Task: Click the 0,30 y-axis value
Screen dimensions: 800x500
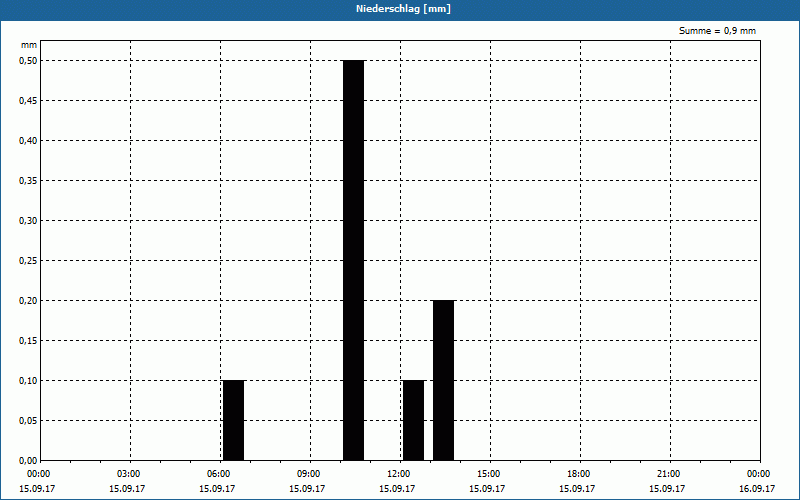Action: point(28,220)
